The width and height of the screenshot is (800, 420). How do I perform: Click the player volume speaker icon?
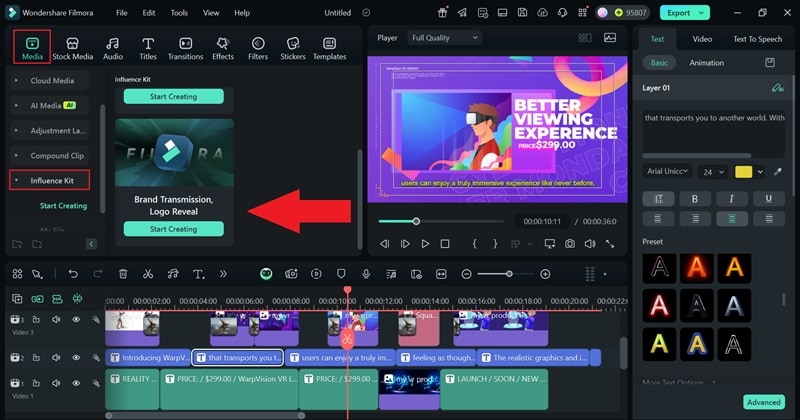click(x=590, y=244)
